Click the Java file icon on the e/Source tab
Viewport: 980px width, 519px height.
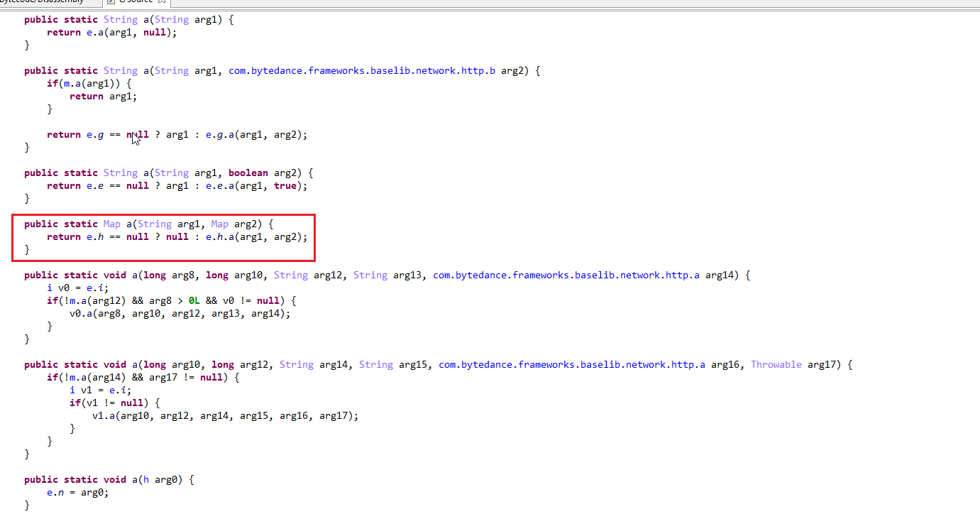pos(111,2)
